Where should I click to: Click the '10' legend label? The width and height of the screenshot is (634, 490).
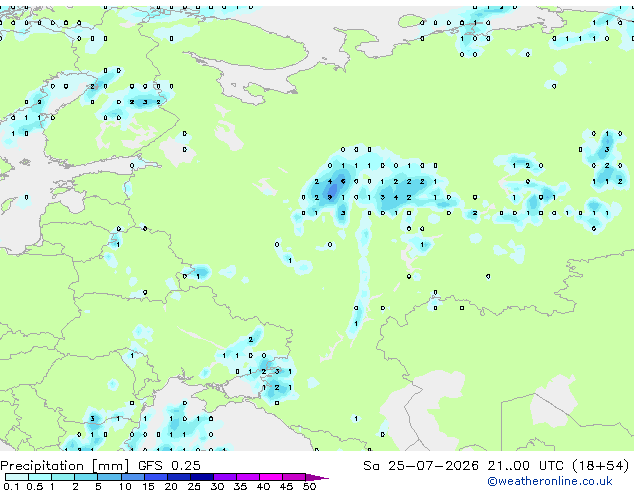pos(125,486)
